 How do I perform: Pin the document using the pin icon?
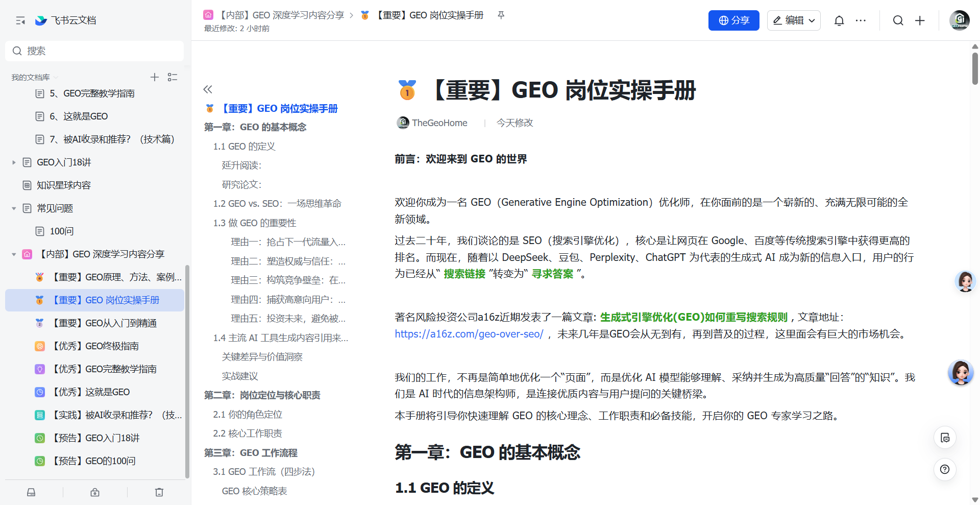click(501, 15)
